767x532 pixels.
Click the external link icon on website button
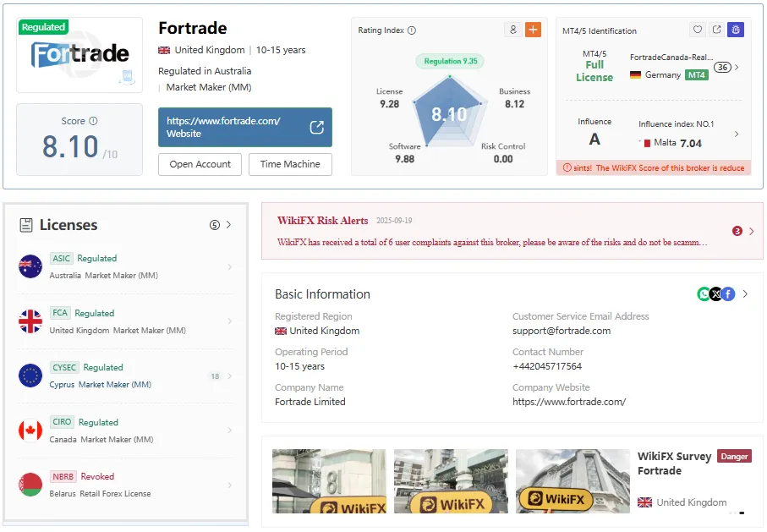pyautogui.click(x=316, y=127)
